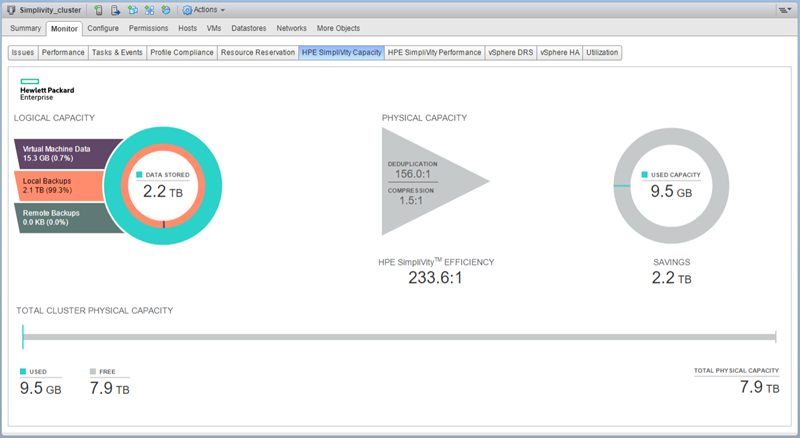Click the Hewlett Packard Enterprise logo
The width and height of the screenshot is (800, 438).
(x=40, y=90)
